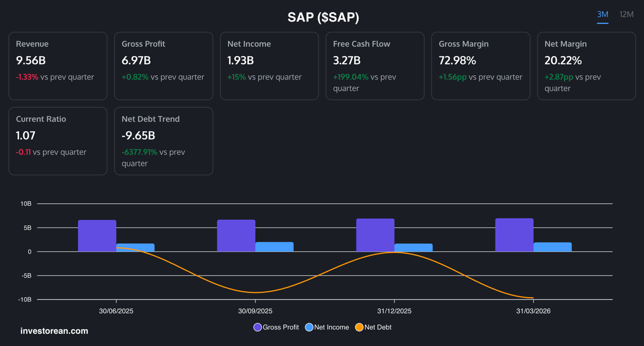Click the 30/09/2025 axis date label
This screenshot has width=644, height=346.
click(x=255, y=311)
